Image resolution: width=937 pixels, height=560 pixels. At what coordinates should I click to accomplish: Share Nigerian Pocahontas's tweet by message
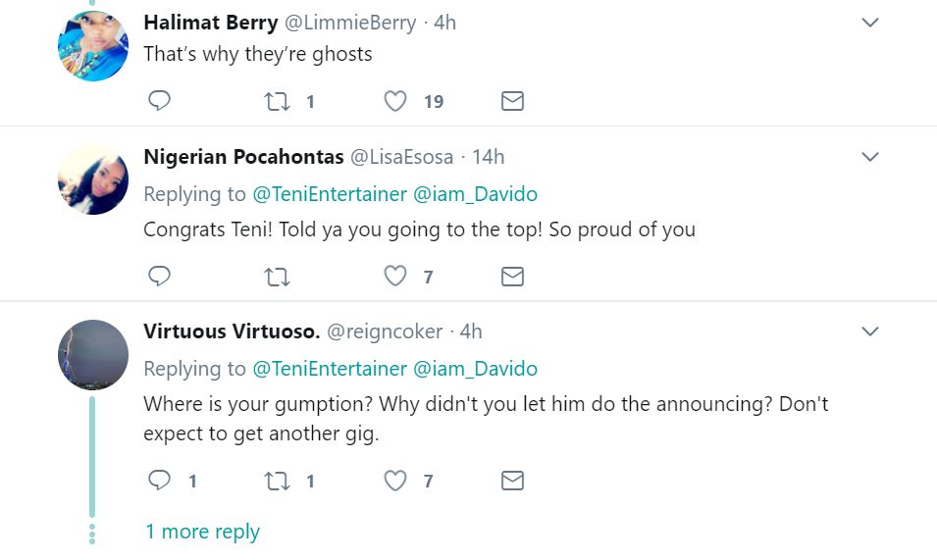point(512,277)
